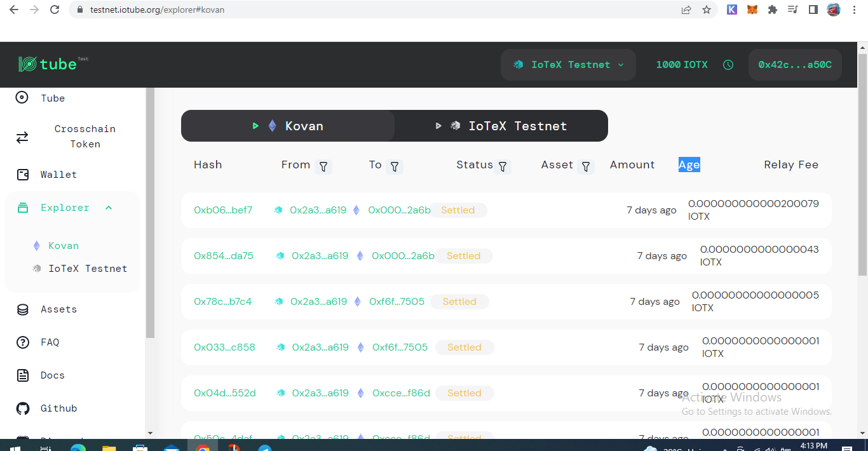Open the Extensions puzzle piece menu
Image resolution: width=868 pixels, height=451 pixels.
pyautogui.click(x=773, y=10)
